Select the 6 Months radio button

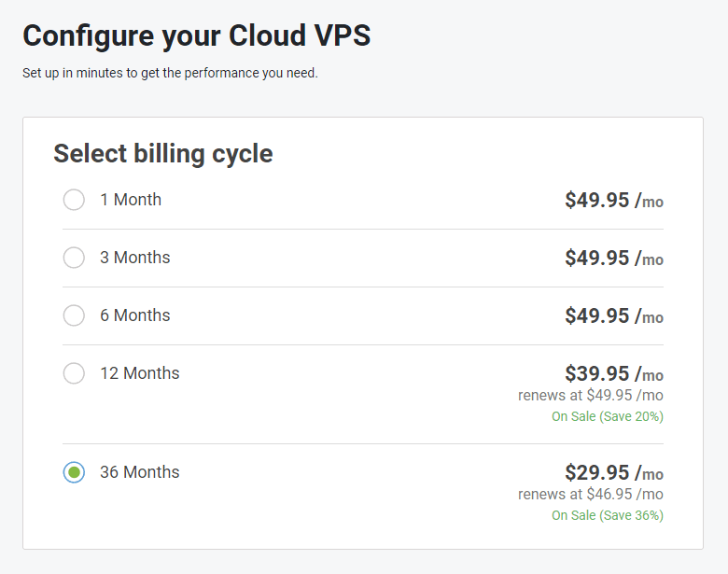tap(74, 315)
